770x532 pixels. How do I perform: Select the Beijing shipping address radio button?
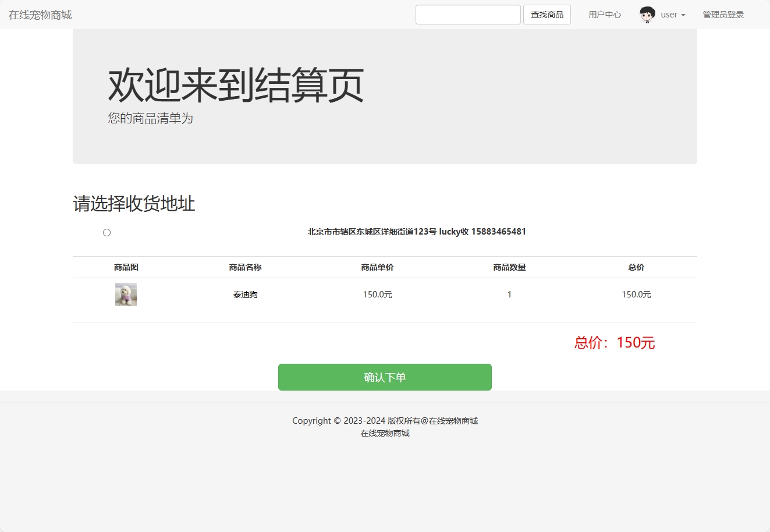(107, 232)
